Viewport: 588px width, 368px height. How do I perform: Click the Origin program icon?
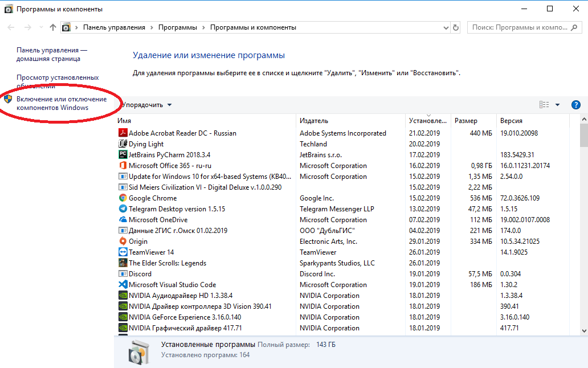pyautogui.click(x=122, y=242)
